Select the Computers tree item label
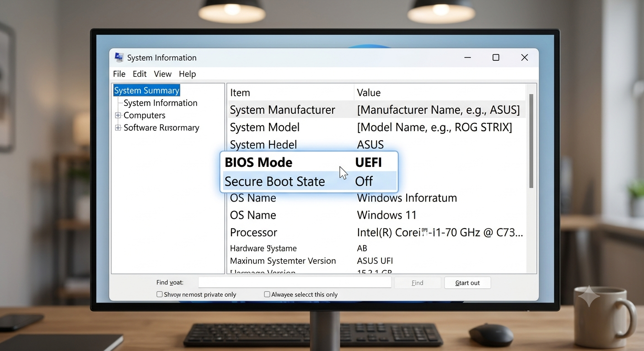644x351 pixels. point(144,115)
